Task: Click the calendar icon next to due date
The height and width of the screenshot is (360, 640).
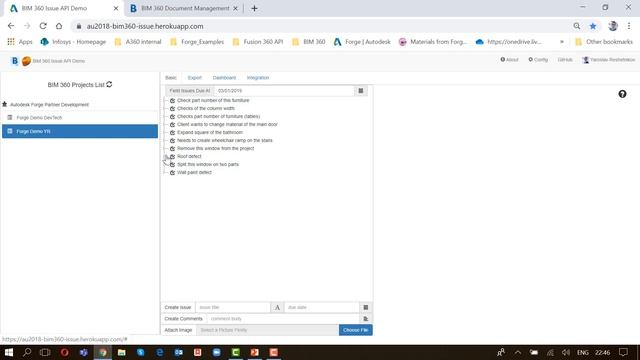Action: click(366, 307)
